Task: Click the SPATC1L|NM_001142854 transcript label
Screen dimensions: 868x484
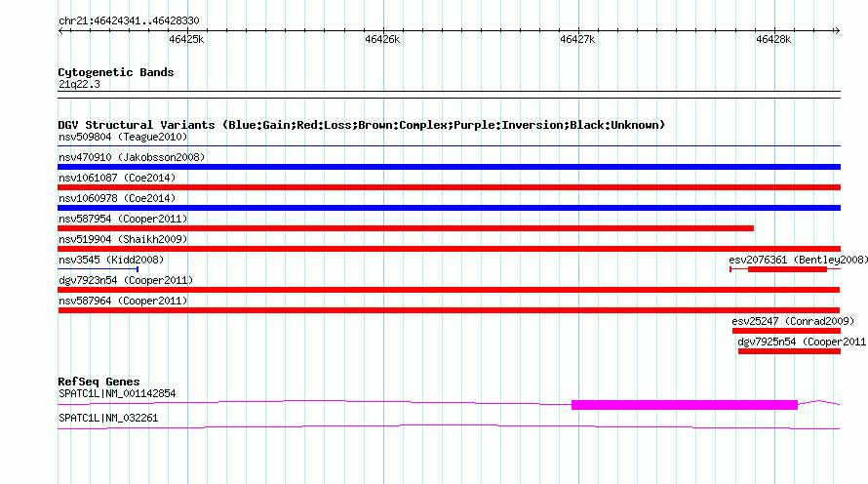Action: pyautogui.click(x=117, y=393)
